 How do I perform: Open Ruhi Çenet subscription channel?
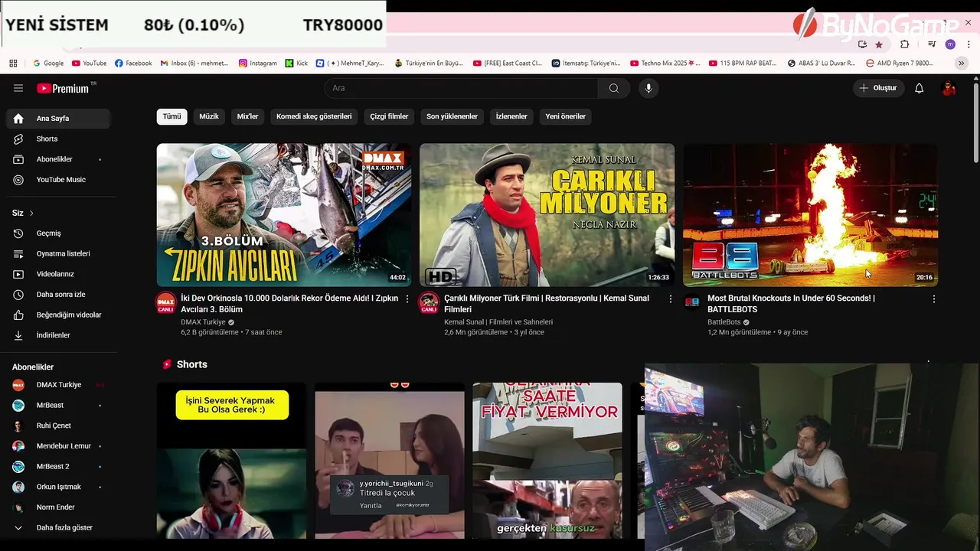pyautogui.click(x=58, y=425)
